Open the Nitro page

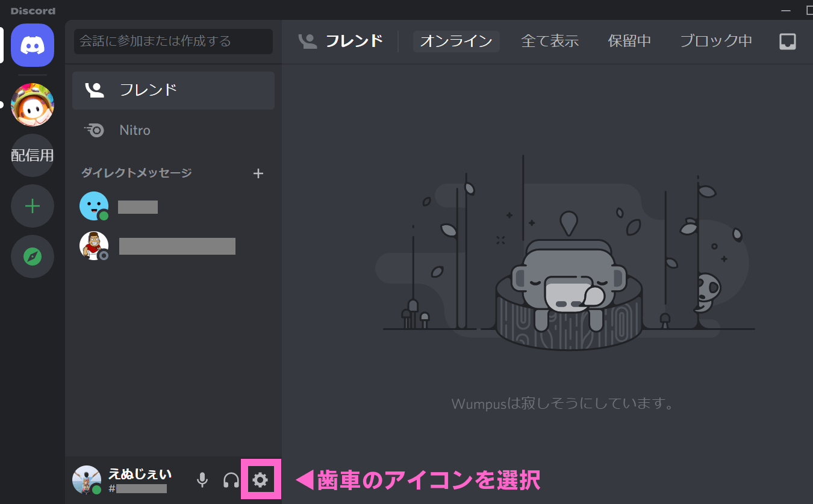pos(173,130)
